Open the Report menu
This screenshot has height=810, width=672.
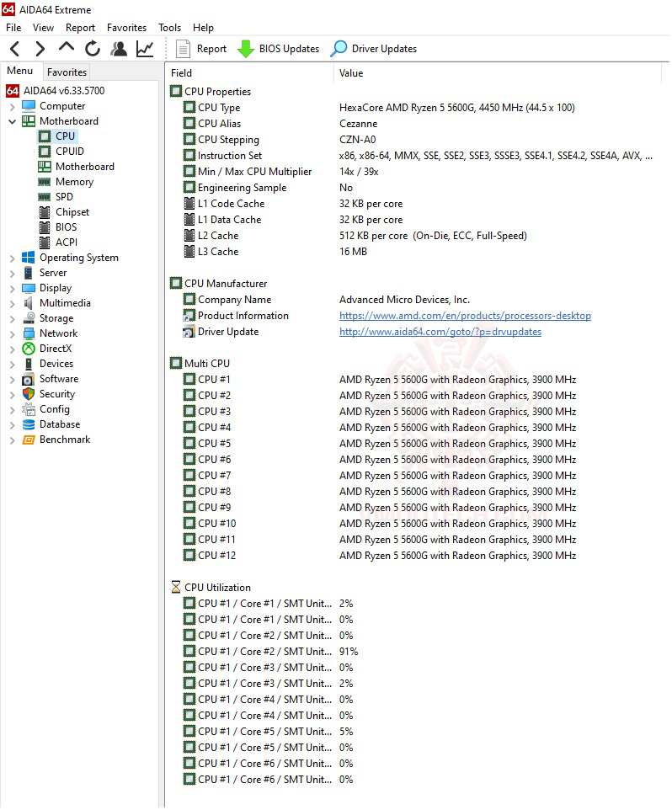click(x=80, y=28)
